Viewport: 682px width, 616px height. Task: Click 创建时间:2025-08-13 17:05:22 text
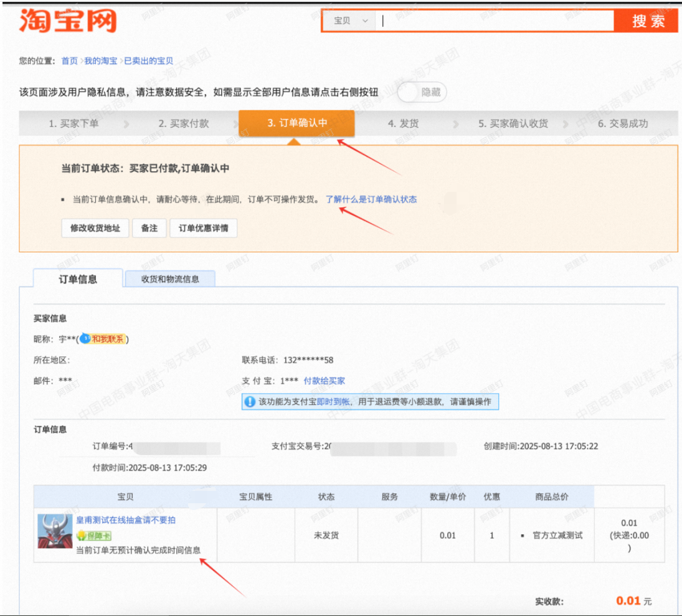pos(541,446)
